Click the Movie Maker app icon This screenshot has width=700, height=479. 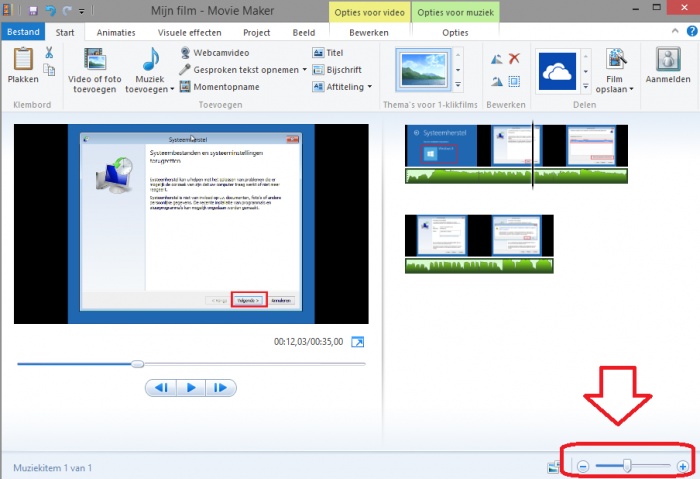[7, 10]
